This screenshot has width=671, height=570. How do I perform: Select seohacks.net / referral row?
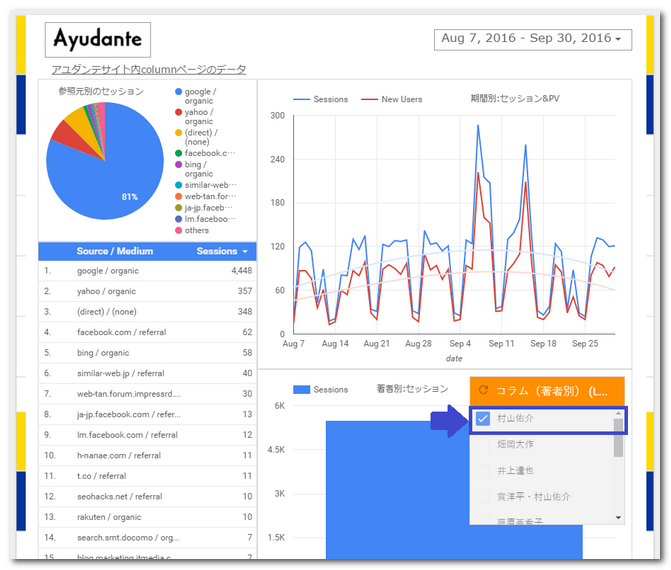coord(148,497)
